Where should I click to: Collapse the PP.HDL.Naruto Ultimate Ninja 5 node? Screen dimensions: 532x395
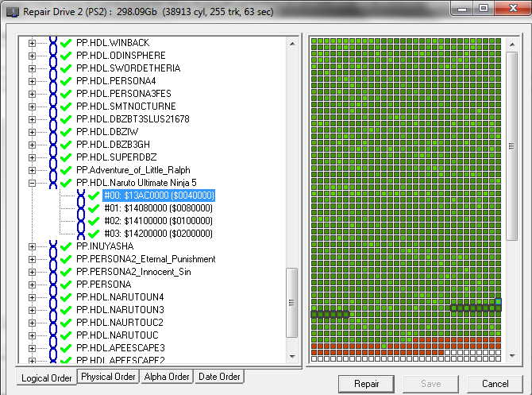coord(32,183)
